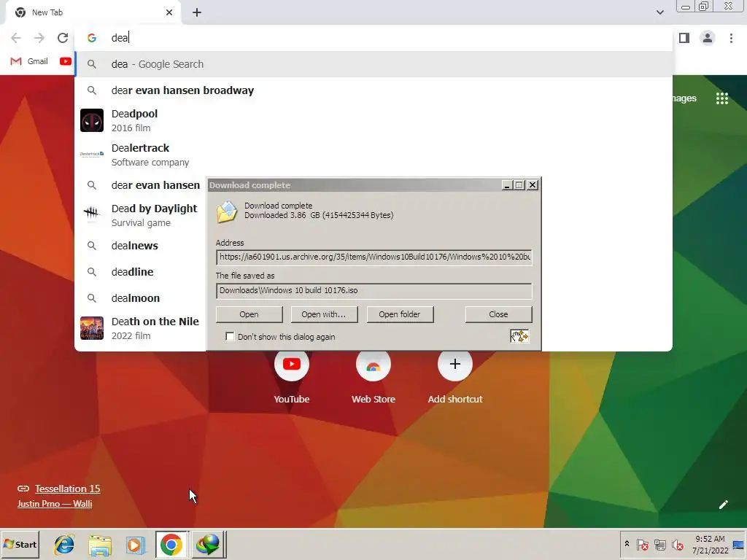
Task: Reload the page with the refresh icon
Action: pos(63,38)
